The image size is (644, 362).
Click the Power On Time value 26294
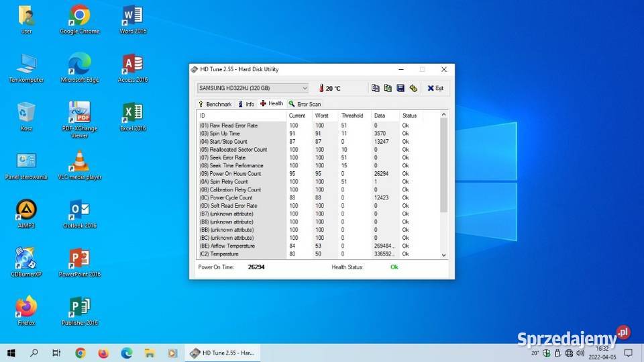(x=256, y=267)
